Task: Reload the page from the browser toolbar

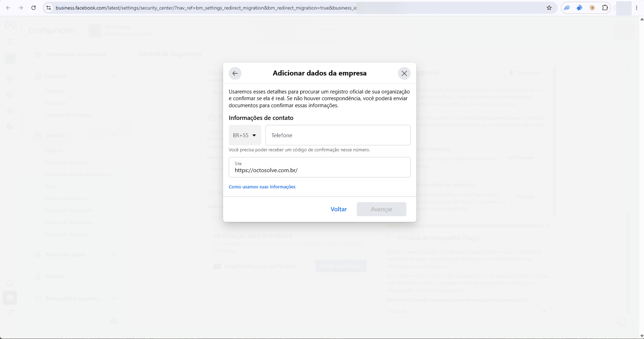Action: [33, 8]
